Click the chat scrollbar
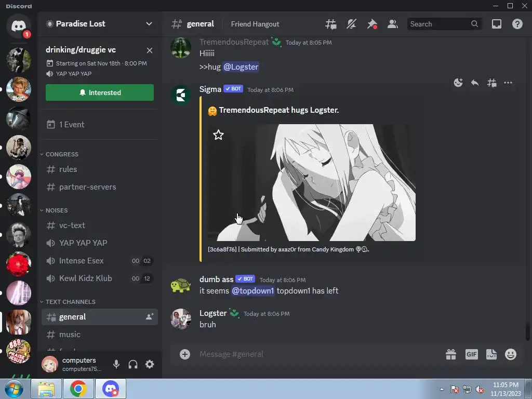This screenshot has width=532, height=399. coord(528,332)
